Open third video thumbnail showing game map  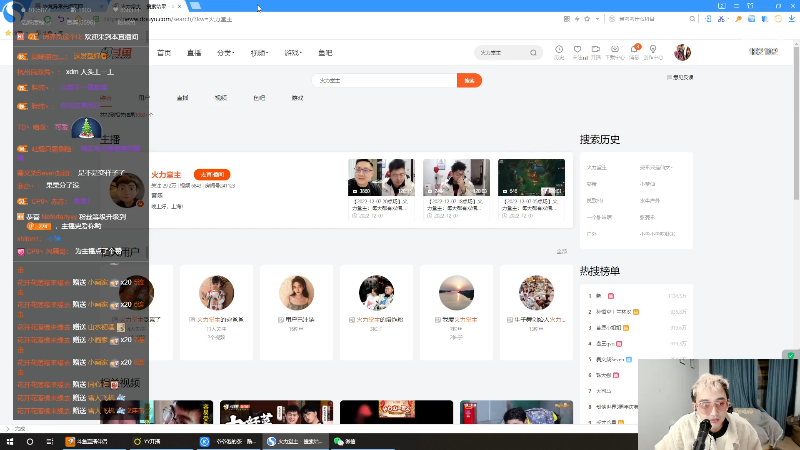pos(531,177)
